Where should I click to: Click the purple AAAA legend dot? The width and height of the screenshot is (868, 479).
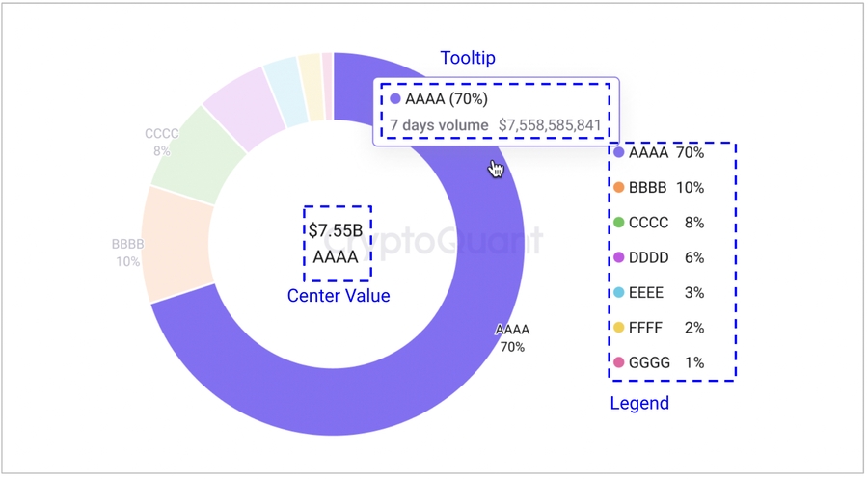tap(619, 152)
